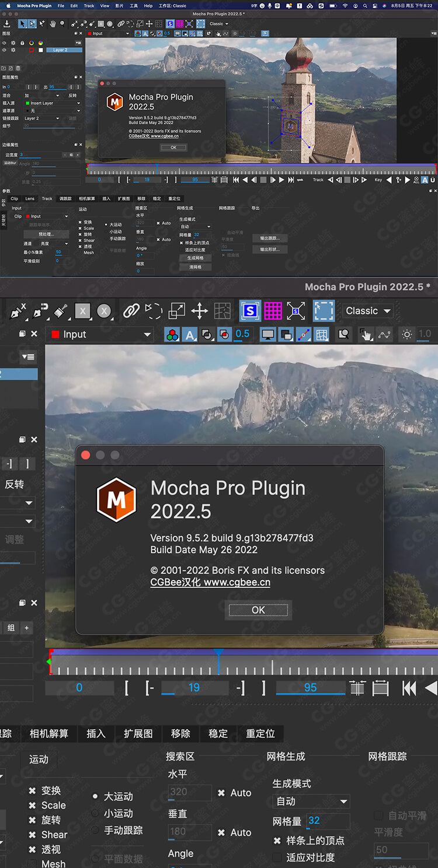Open 链接跟踪 Layer 2 dropdown in top screenshot
This screenshot has width=438, height=868.
point(41,118)
